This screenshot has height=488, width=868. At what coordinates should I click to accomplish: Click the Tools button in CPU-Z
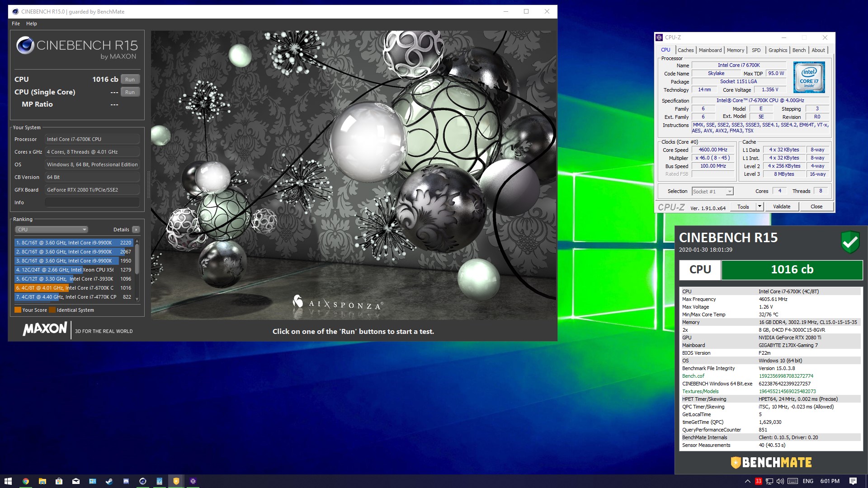tap(743, 206)
